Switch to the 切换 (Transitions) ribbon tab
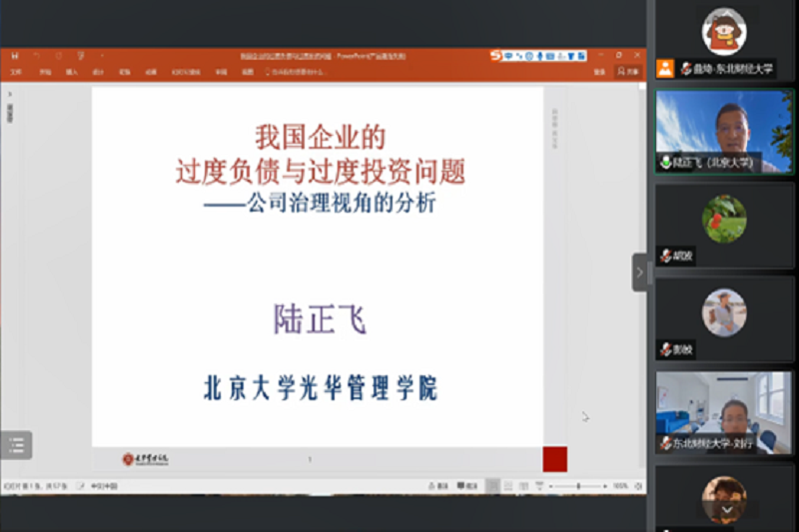Viewport: 799px width, 532px height. [124, 72]
